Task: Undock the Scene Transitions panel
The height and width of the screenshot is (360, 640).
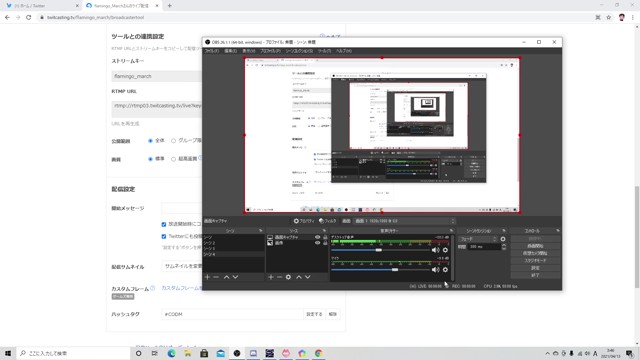Action: click(504, 231)
